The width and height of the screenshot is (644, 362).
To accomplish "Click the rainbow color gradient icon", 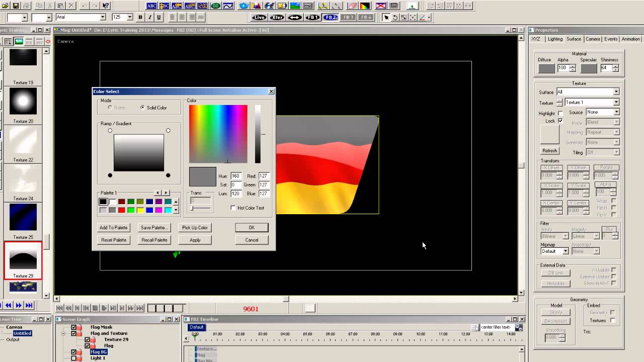I will (x=365, y=6).
